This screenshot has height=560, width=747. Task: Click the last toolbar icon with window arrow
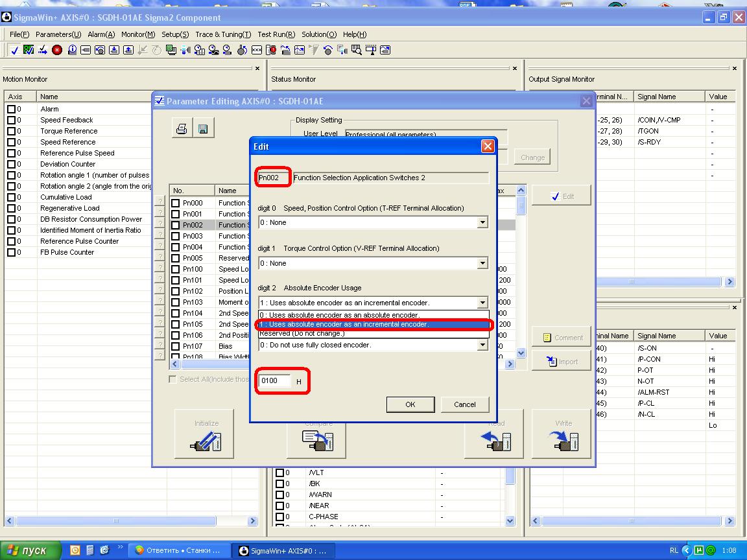pyautogui.click(x=385, y=49)
